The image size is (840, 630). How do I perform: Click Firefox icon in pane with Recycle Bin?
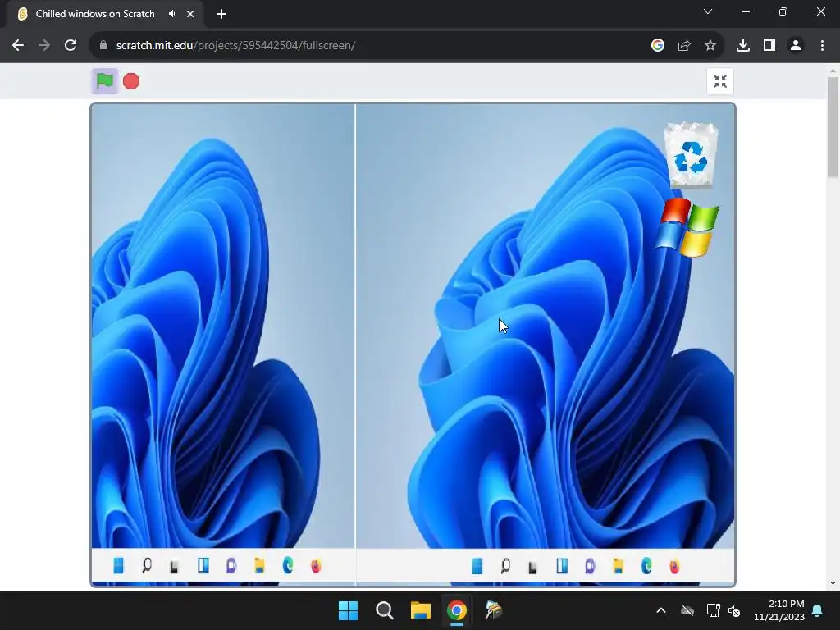tap(674, 566)
